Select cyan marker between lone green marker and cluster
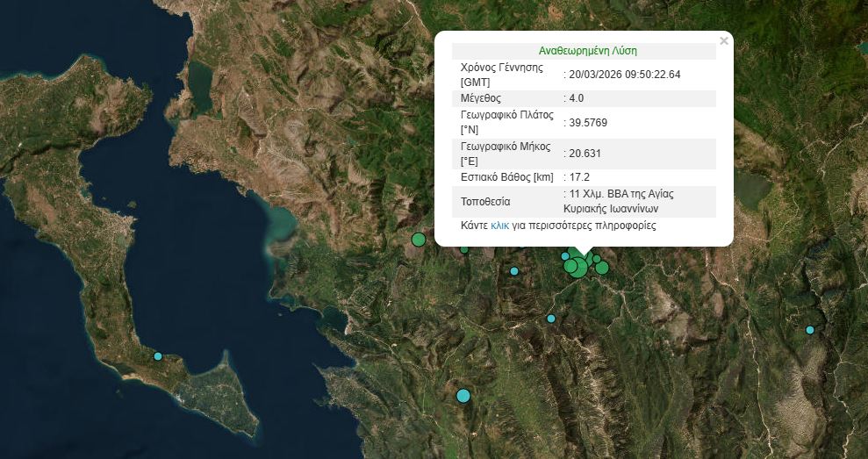This screenshot has height=459, width=868. [x=514, y=271]
